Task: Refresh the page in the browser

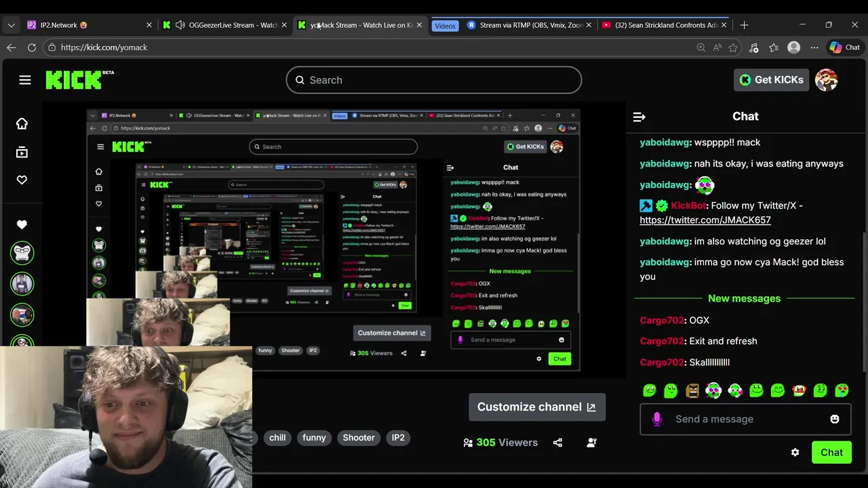Action: click(31, 47)
